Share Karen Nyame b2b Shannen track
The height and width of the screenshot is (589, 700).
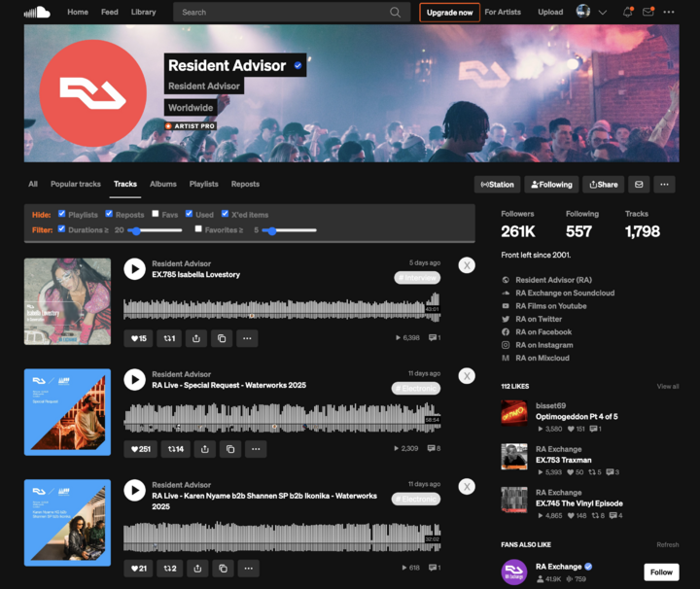pos(197,569)
